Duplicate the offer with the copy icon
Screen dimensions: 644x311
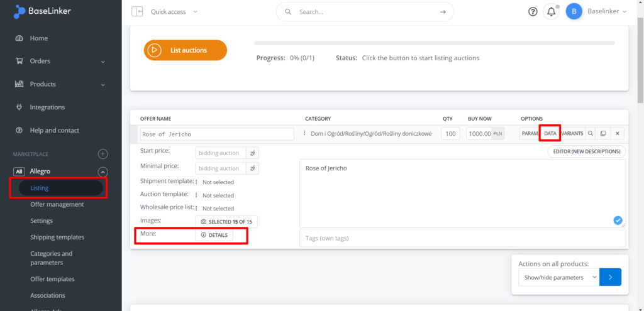click(603, 133)
